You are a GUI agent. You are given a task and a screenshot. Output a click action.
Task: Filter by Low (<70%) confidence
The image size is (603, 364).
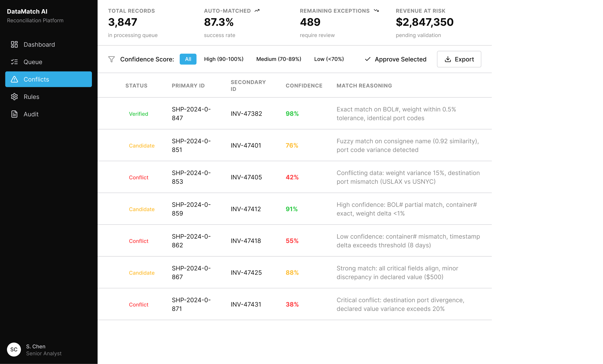pyautogui.click(x=329, y=59)
